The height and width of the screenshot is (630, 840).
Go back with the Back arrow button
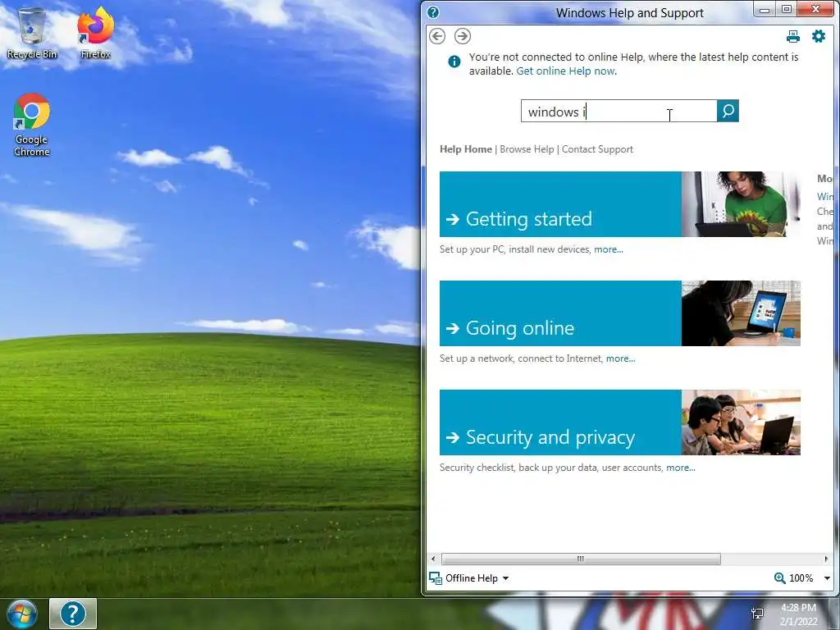coord(437,36)
